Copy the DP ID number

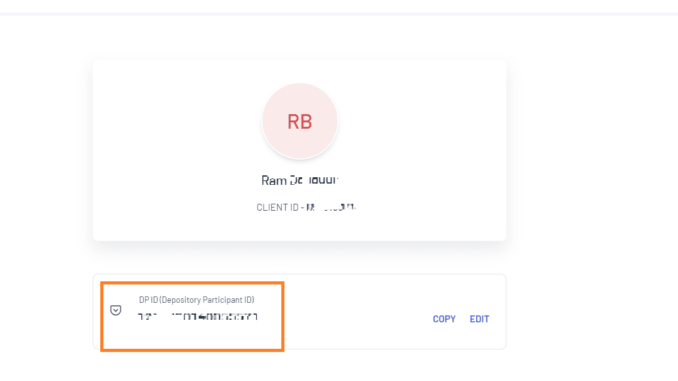[444, 319]
